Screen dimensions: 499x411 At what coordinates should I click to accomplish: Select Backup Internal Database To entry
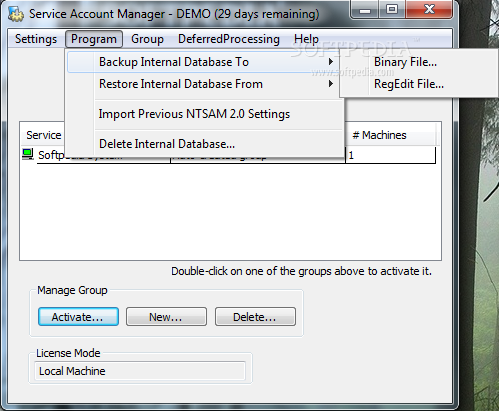pos(203,62)
